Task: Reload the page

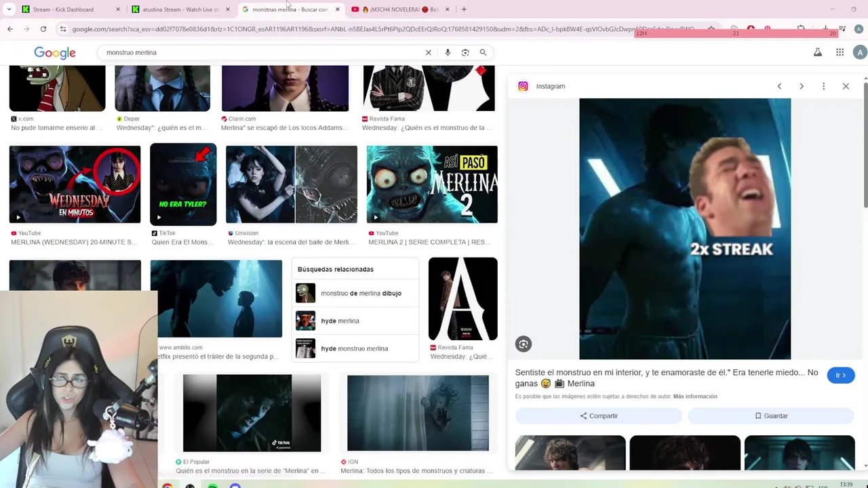Action: pos(43,29)
